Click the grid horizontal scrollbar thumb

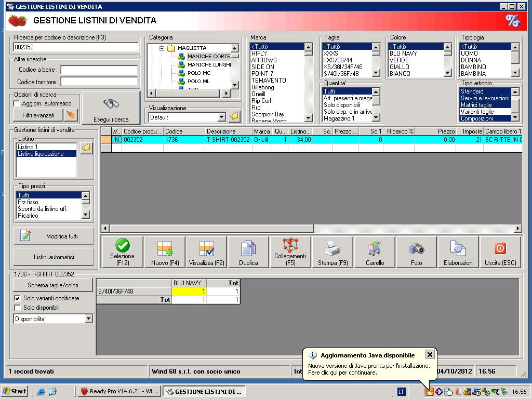(x=211, y=229)
